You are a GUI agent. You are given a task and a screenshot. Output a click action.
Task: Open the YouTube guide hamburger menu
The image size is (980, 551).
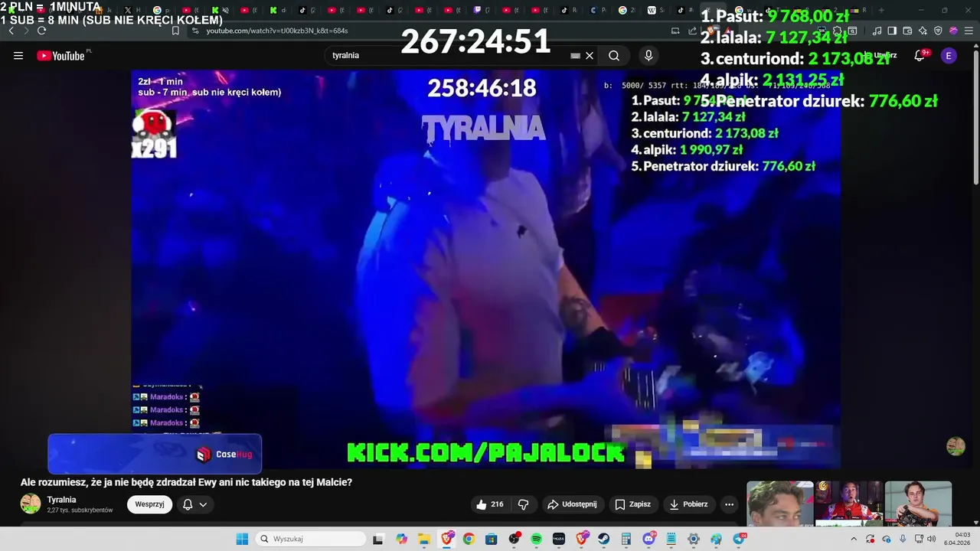18,55
